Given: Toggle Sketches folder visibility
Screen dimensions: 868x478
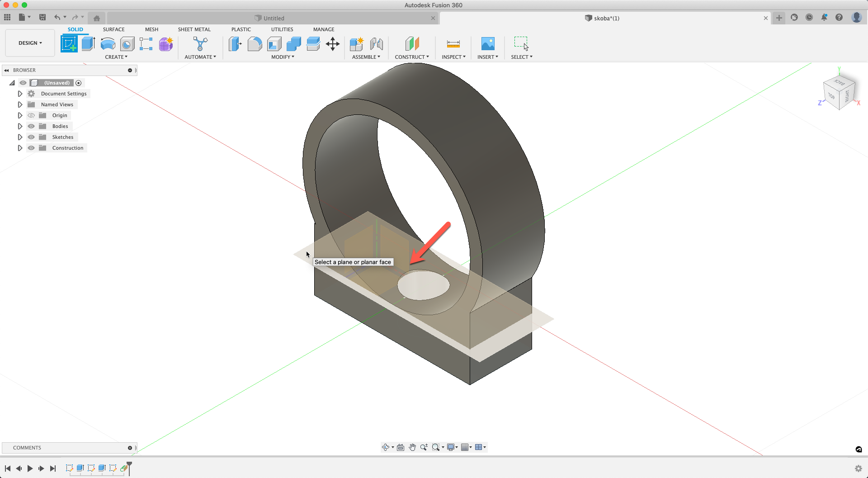Looking at the screenshot, I should [x=31, y=137].
